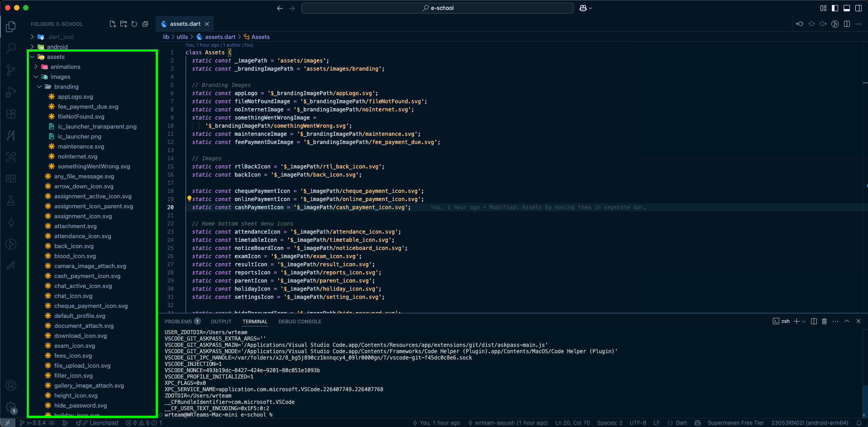
Task: Show code actions lightbulb on line 19
Action: tap(189, 199)
